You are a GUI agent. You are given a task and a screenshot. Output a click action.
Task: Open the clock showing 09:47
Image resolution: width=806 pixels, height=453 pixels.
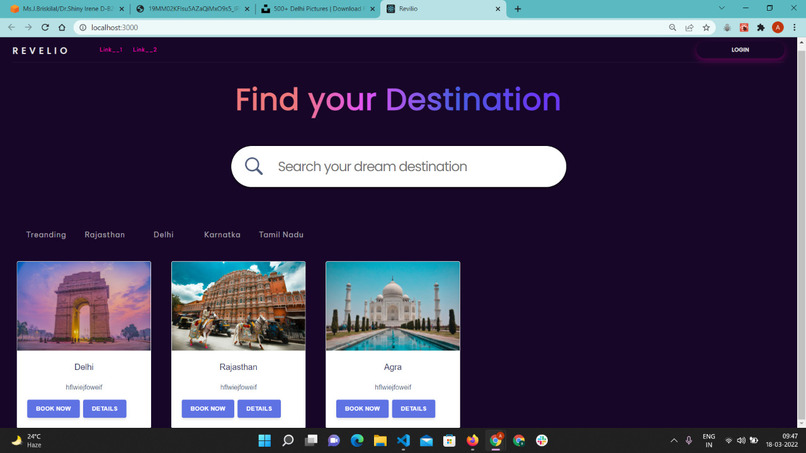pyautogui.click(x=782, y=441)
